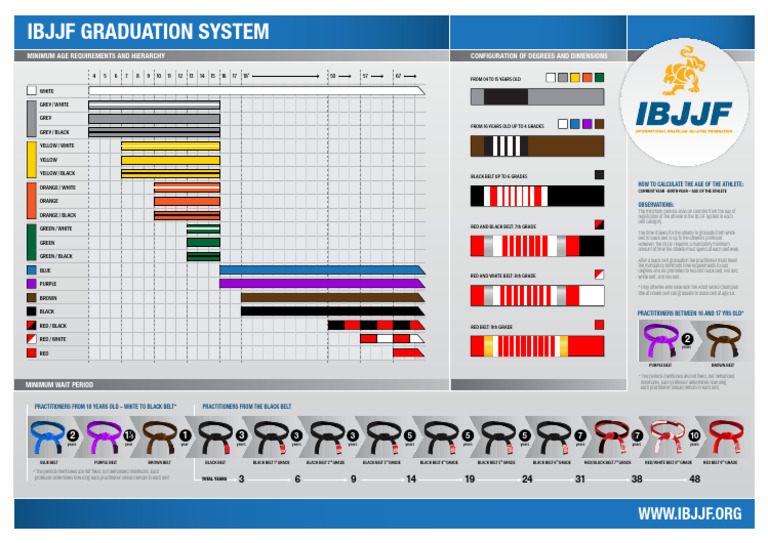
Task: Click the ORANGE / WHITE belt label
Action: coord(58,188)
